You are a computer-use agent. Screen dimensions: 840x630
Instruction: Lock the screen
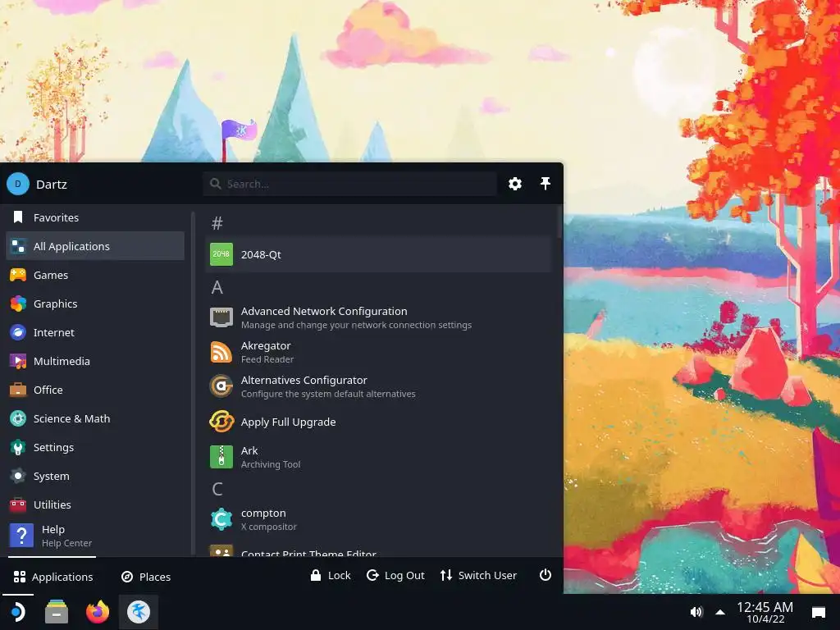point(331,575)
